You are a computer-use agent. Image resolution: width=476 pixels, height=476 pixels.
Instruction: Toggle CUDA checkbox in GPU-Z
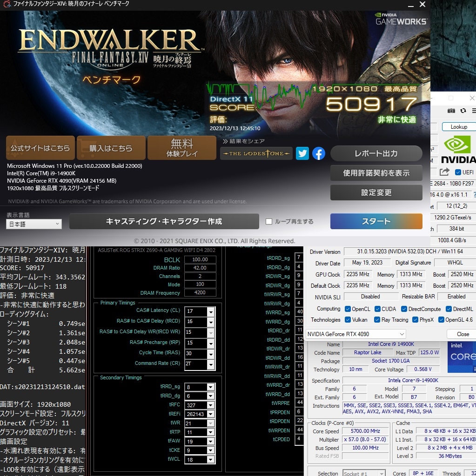click(x=377, y=309)
